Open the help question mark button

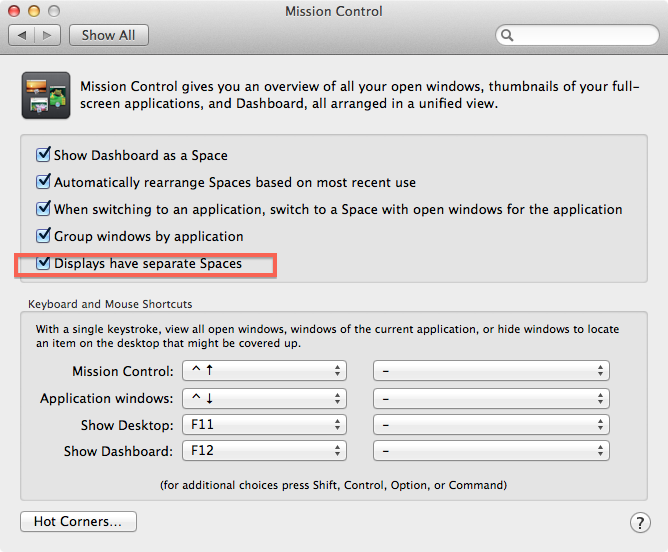(x=640, y=522)
